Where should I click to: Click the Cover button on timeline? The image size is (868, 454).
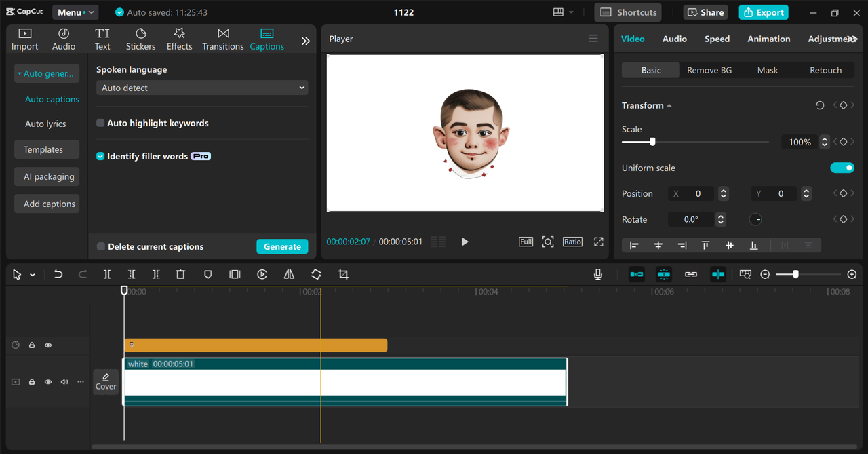click(106, 381)
